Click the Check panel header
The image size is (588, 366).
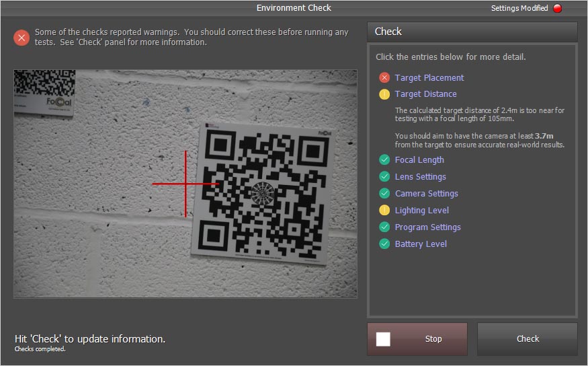472,32
